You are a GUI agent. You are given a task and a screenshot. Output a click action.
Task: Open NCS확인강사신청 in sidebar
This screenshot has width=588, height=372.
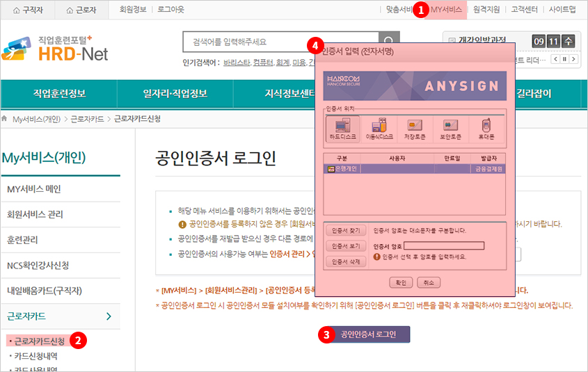pos(61,266)
